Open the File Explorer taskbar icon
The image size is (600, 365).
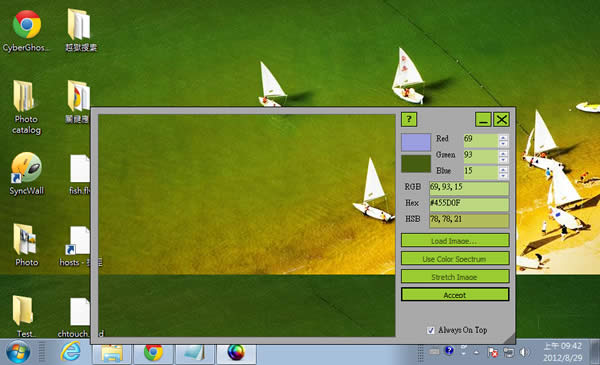pyautogui.click(x=112, y=353)
